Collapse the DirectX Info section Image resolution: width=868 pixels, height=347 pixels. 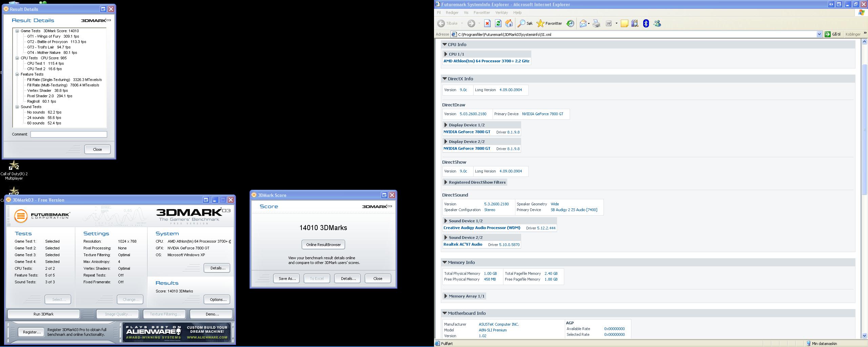tap(445, 79)
